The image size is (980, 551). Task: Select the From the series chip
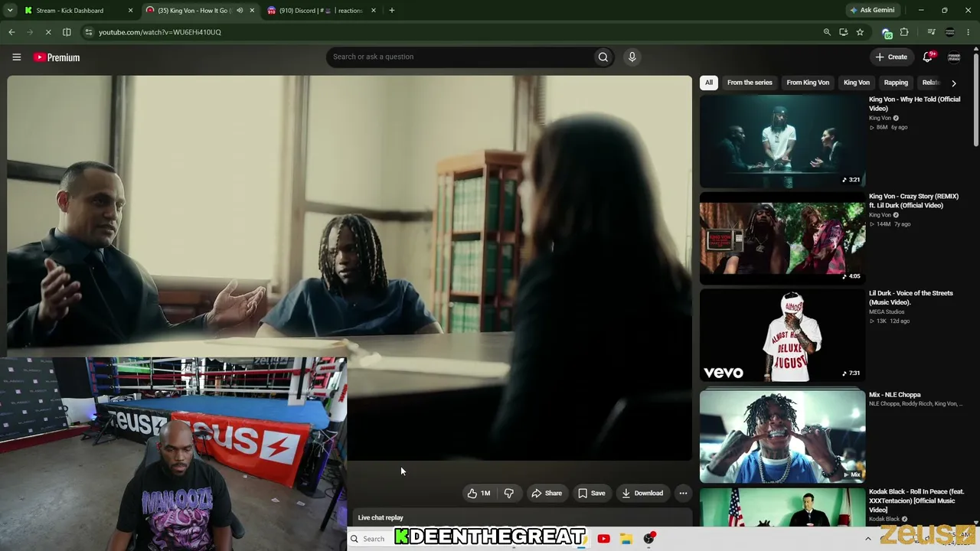[x=750, y=83]
